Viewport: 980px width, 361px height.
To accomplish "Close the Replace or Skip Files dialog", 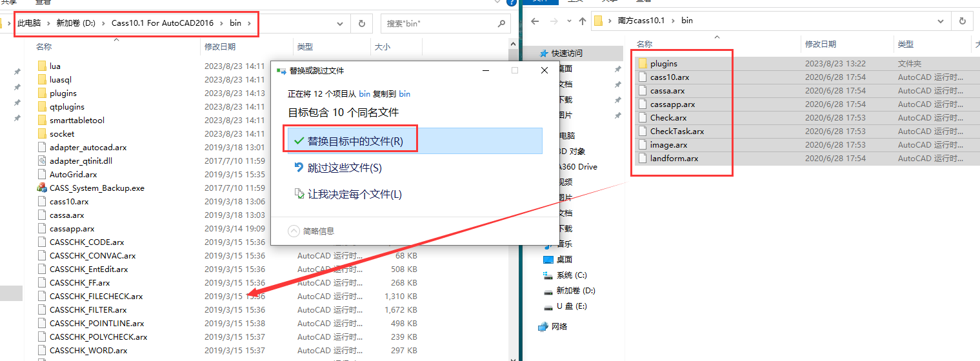I will pos(545,70).
